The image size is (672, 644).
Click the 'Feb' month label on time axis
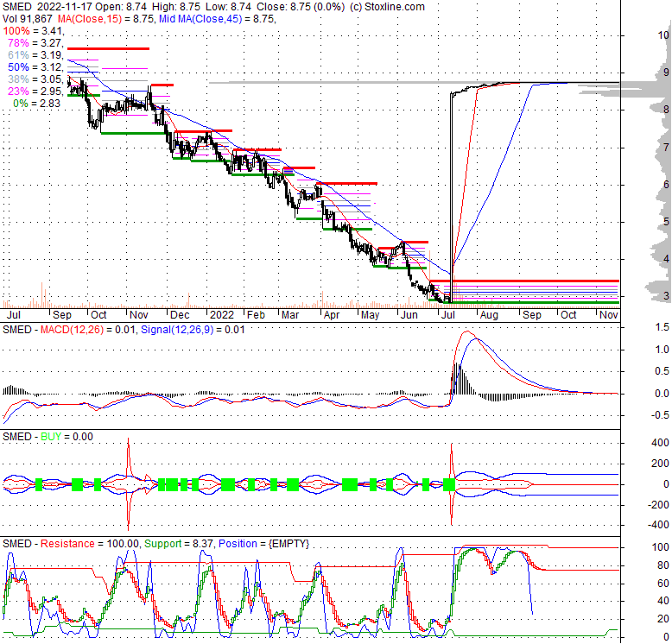256,315
